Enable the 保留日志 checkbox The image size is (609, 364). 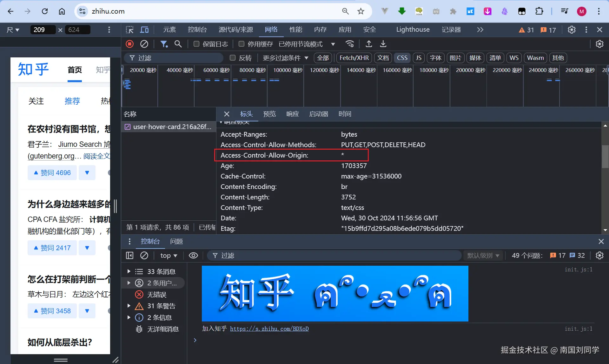click(x=196, y=44)
